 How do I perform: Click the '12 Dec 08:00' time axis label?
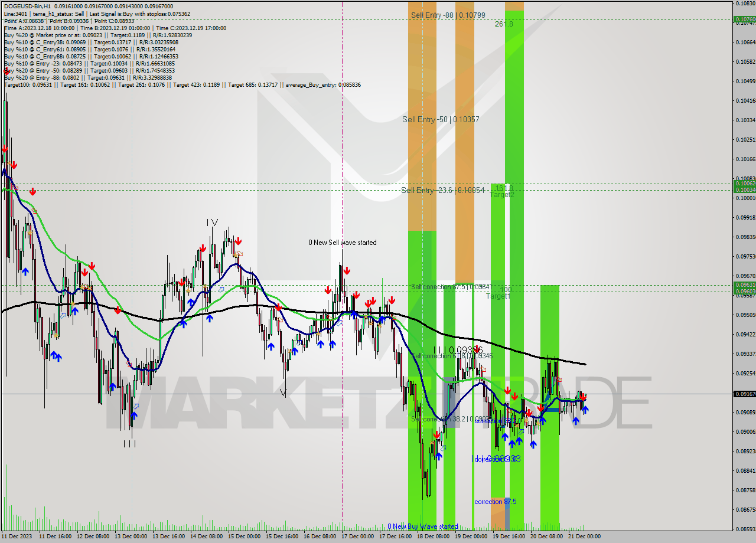click(93, 537)
